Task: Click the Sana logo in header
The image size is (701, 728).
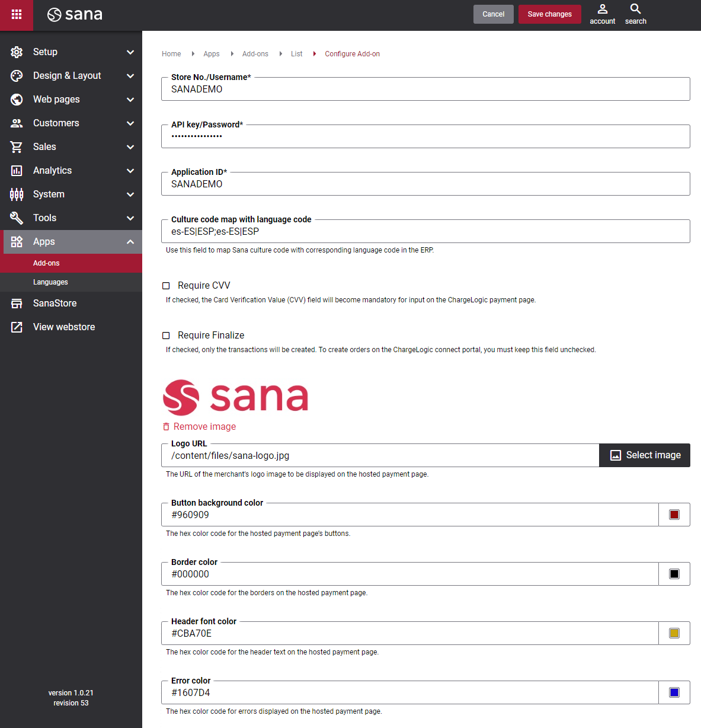Action: pyautogui.click(x=75, y=14)
